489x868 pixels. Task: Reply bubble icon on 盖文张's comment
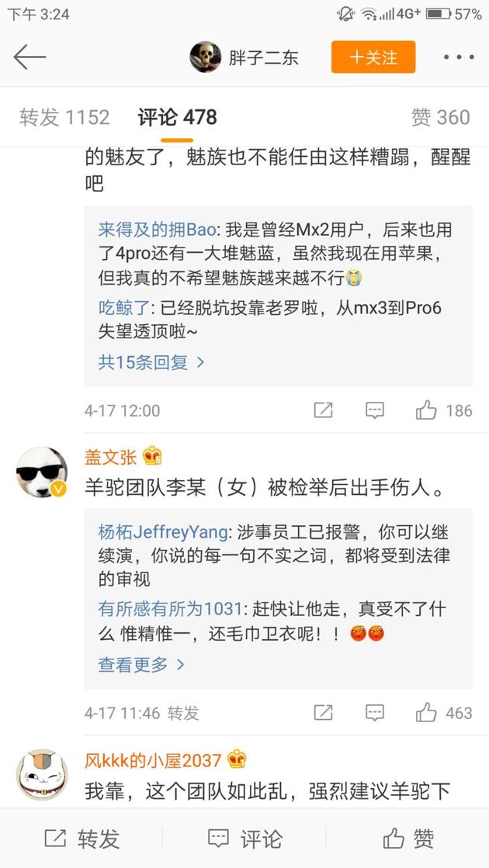click(x=375, y=712)
